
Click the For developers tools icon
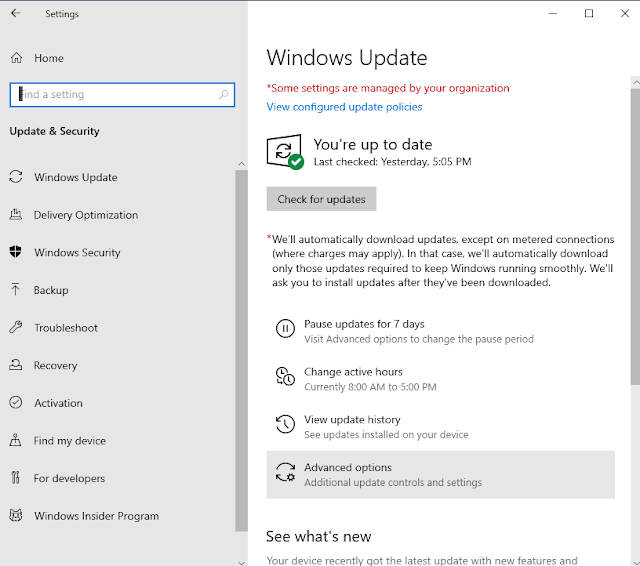point(16,477)
